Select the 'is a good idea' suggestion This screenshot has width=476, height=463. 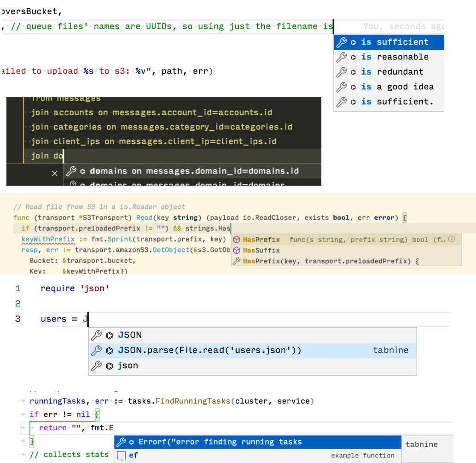click(x=389, y=87)
